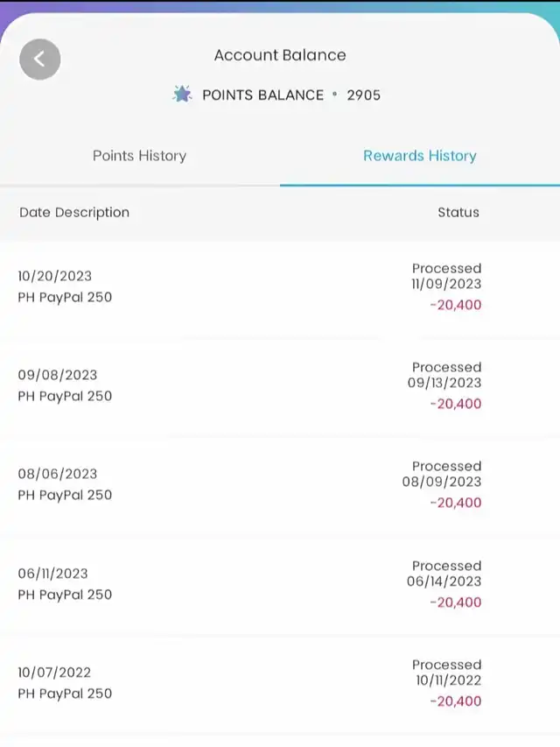Tap Processed 10/11/2022 status text
Viewport: 560px width, 747px height.
coord(447,673)
